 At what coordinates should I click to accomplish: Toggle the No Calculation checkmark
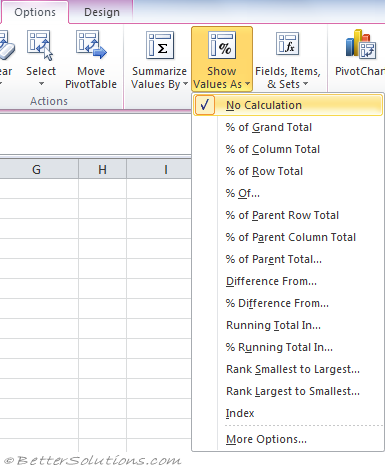click(x=204, y=105)
